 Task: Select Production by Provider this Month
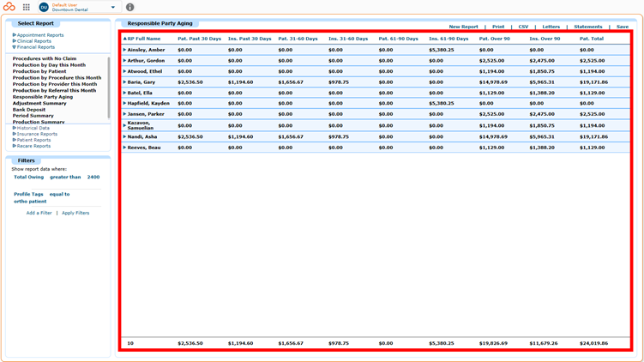click(x=55, y=84)
